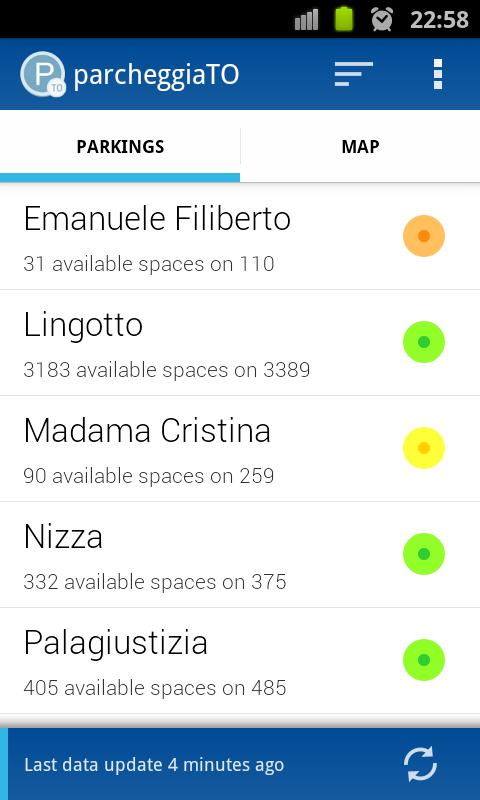Tap the battery icon in status bar
This screenshot has height=800, width=480.
click(x=344, y=19)
